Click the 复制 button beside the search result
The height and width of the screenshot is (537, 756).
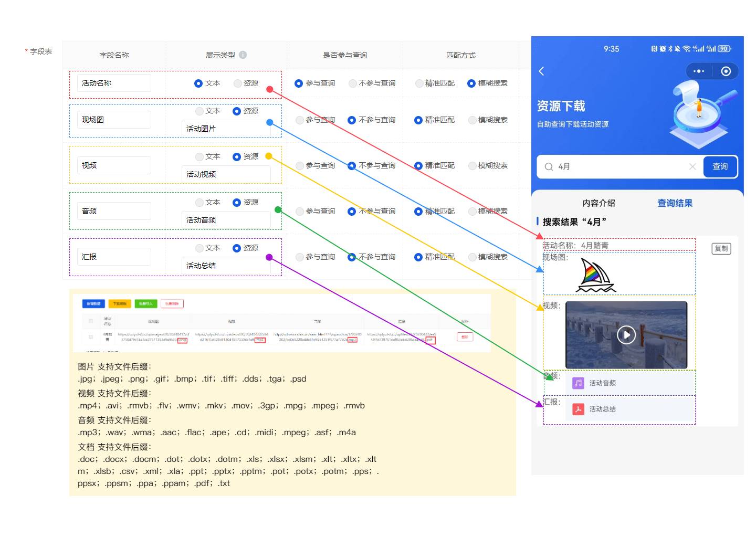click(721, 248)
